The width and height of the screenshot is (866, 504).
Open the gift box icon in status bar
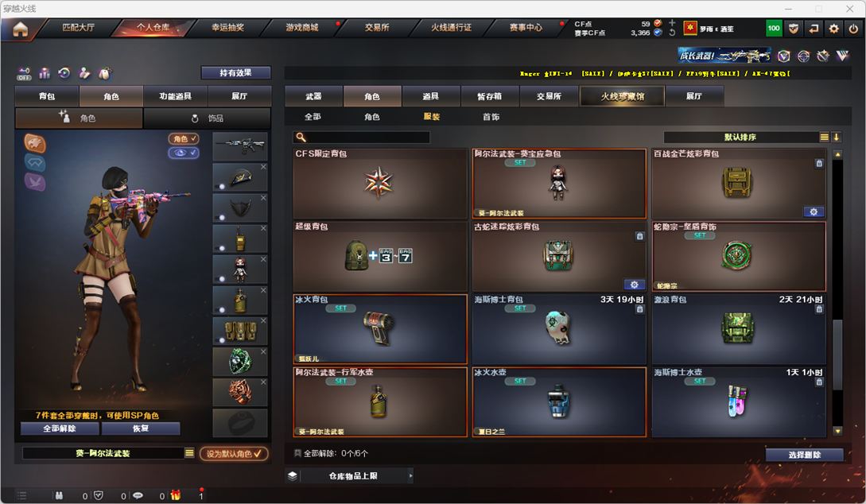coord(176,495)
